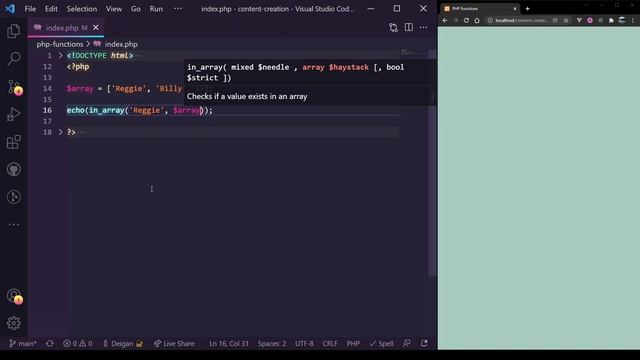Click the Open Changes compare icon

click(393, 27)
